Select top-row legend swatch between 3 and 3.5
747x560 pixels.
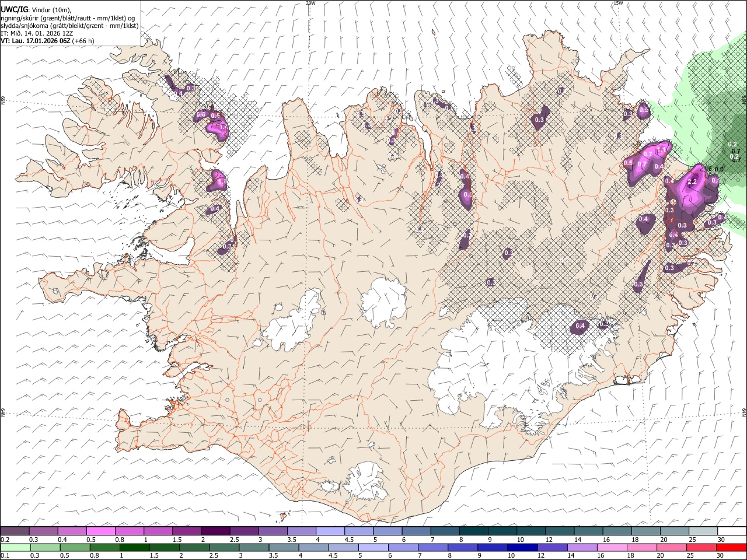click(273, 531)
